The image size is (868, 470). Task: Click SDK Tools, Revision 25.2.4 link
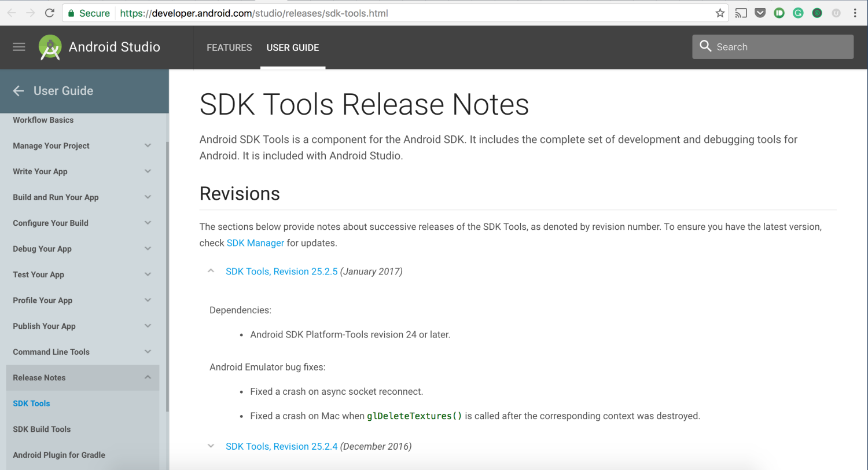[x=281, y=447]
